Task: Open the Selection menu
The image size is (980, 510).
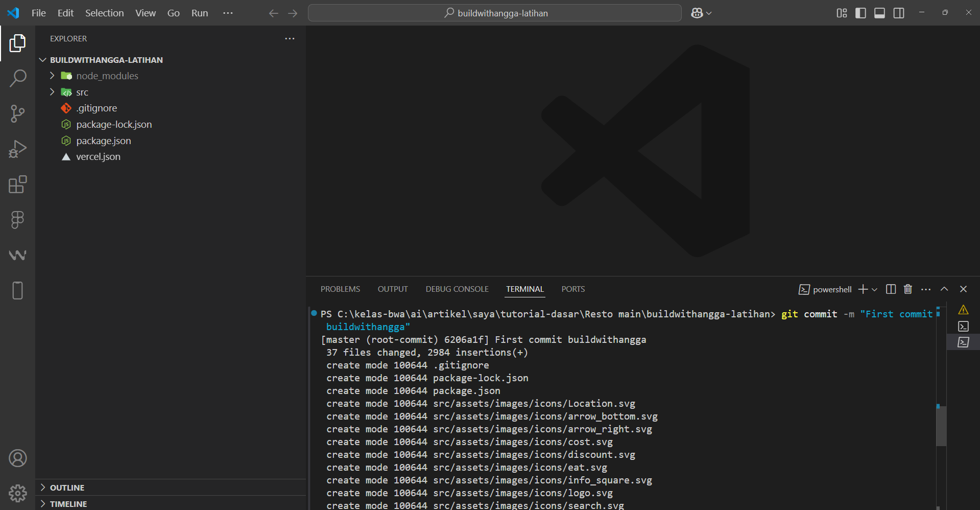Action: [x=104, y=13]
